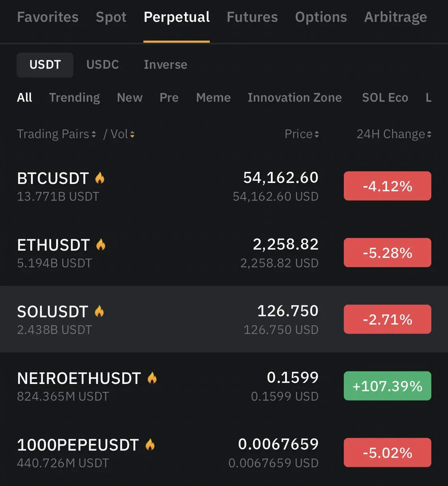Switch to Inverse contracts

(x=165, y=65)
